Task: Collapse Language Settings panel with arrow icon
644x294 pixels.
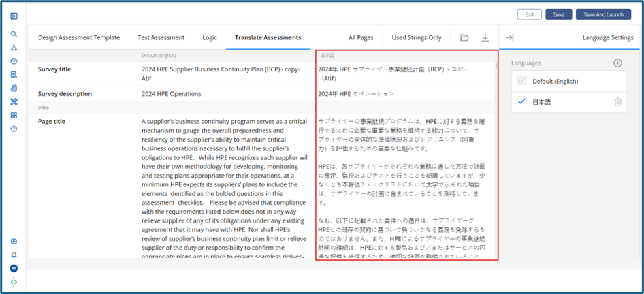Action: [509, 38]
